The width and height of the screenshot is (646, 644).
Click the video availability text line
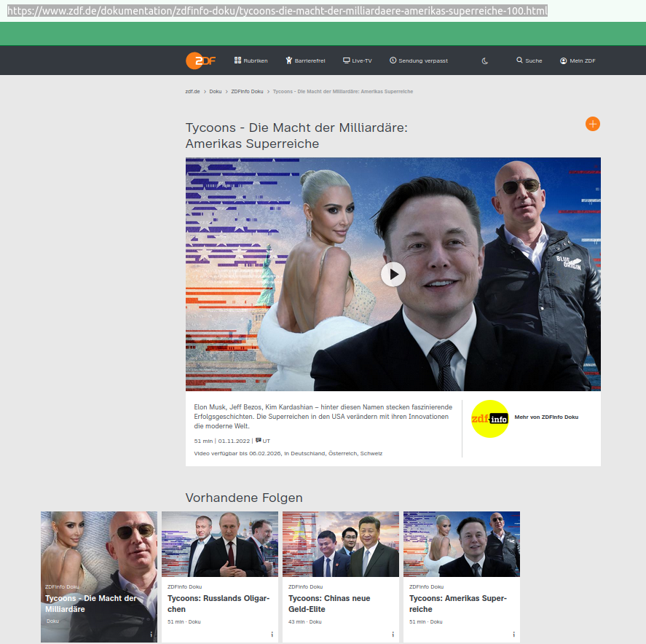[288, 453]
